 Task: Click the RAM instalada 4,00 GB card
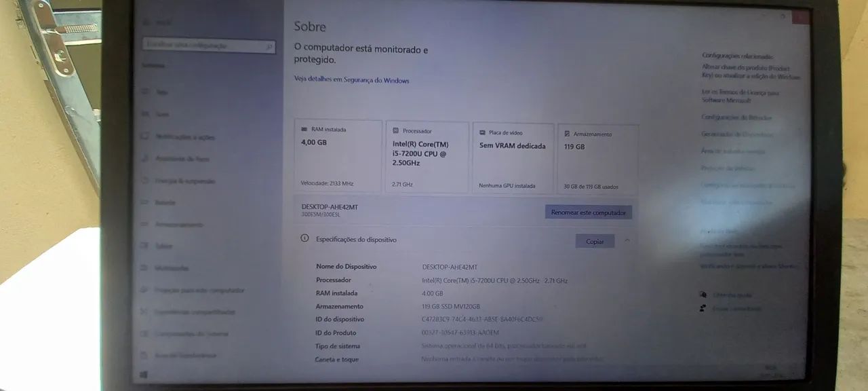338,156
